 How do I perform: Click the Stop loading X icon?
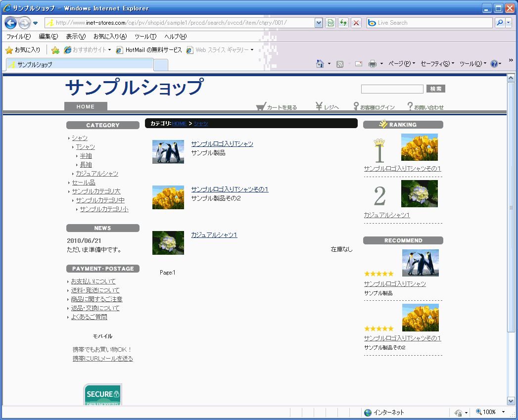coord(356,23)
